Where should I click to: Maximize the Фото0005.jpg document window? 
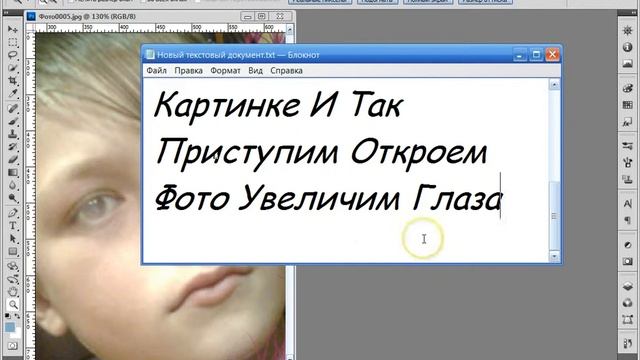[x=262, y=17]
